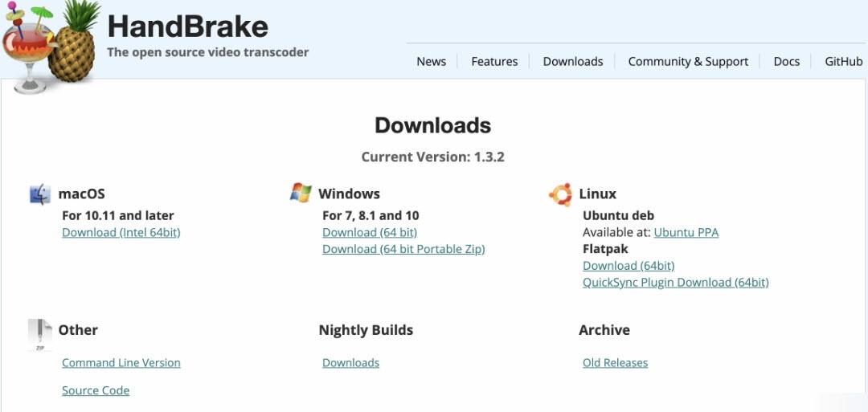Click the macOS section heading

(81, 194)
